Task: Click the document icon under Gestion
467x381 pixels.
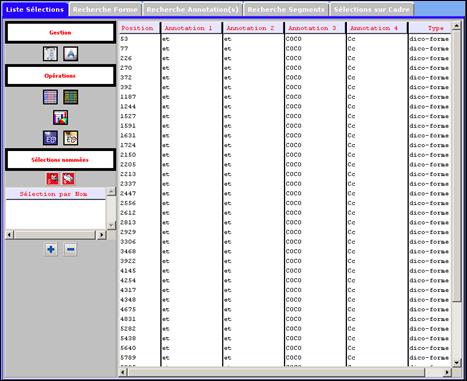Action: click(x=50, y=54)
